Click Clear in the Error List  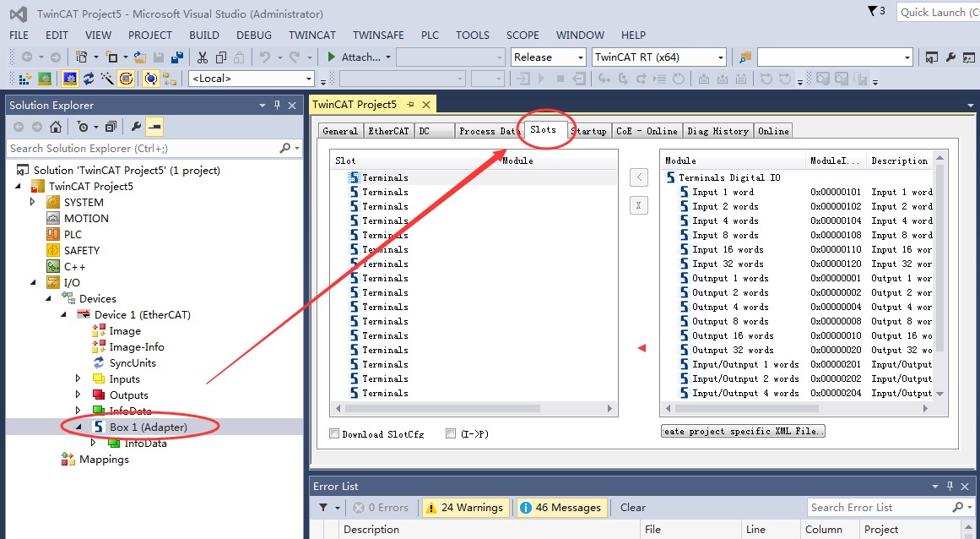633,508
